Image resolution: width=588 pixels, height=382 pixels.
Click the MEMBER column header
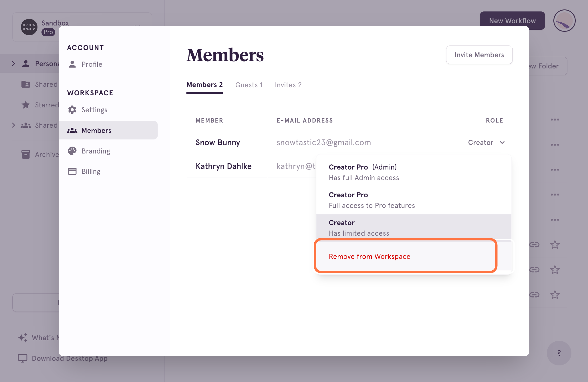(x=209, y=121)
